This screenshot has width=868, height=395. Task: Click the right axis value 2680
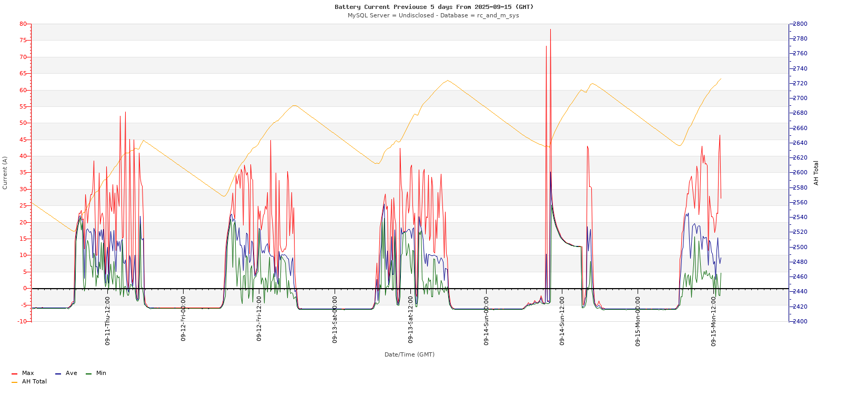tap(800, 113)
